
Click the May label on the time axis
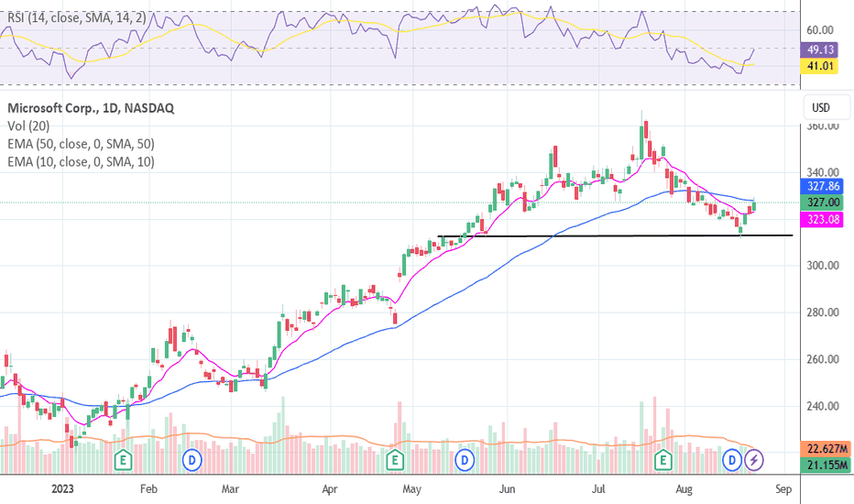tap(411, 488)
